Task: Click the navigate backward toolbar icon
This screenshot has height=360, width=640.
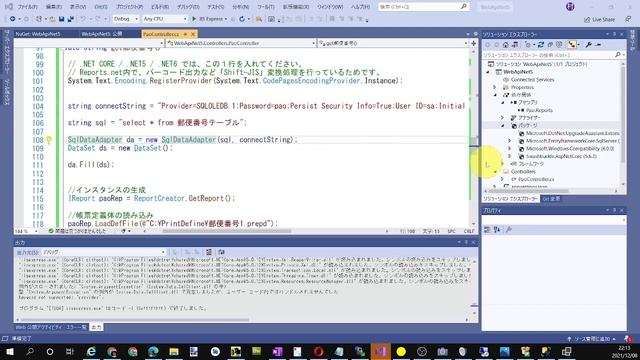Action: pyautogui.click(x=13, y=19)
